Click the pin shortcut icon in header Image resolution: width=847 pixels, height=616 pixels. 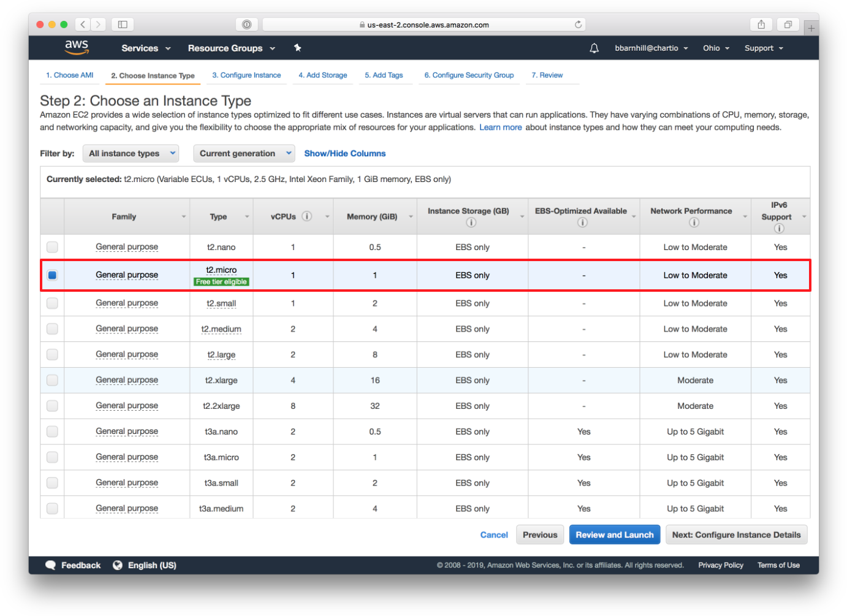[297, 48]
